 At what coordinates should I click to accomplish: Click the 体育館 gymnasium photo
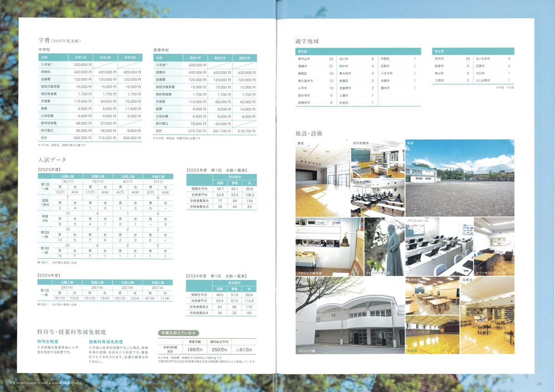pos(432,335)
